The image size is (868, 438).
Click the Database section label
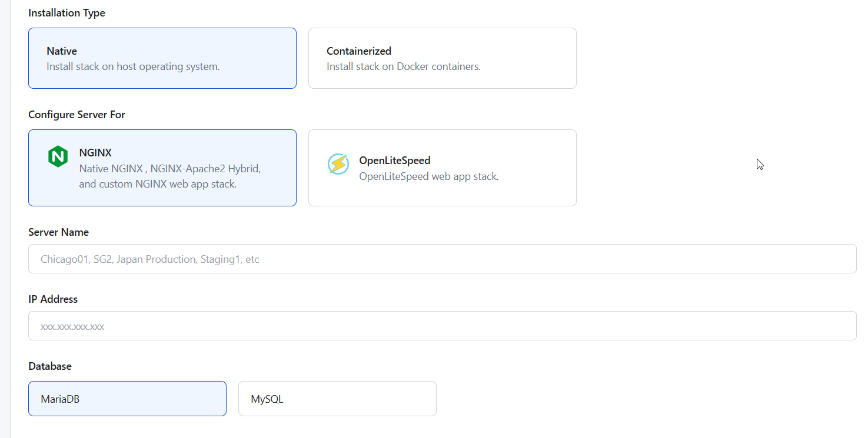[50, 366]
